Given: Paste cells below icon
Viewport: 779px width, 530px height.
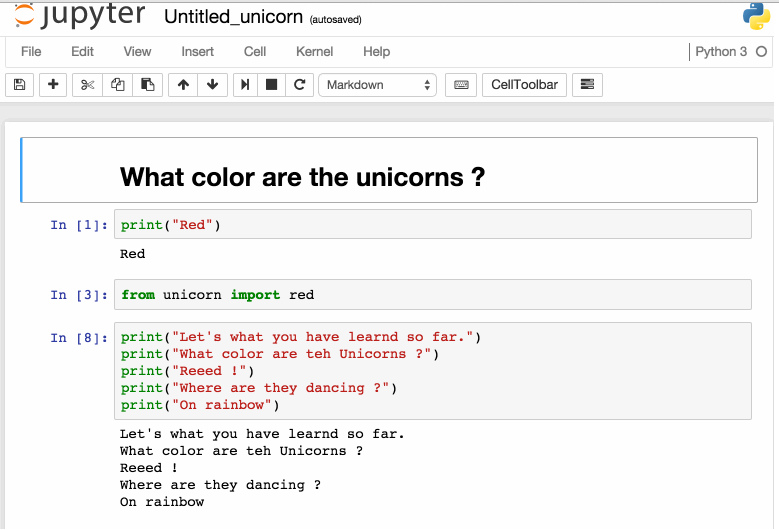Looking at the screenshot, I should (x=147, y=85).
